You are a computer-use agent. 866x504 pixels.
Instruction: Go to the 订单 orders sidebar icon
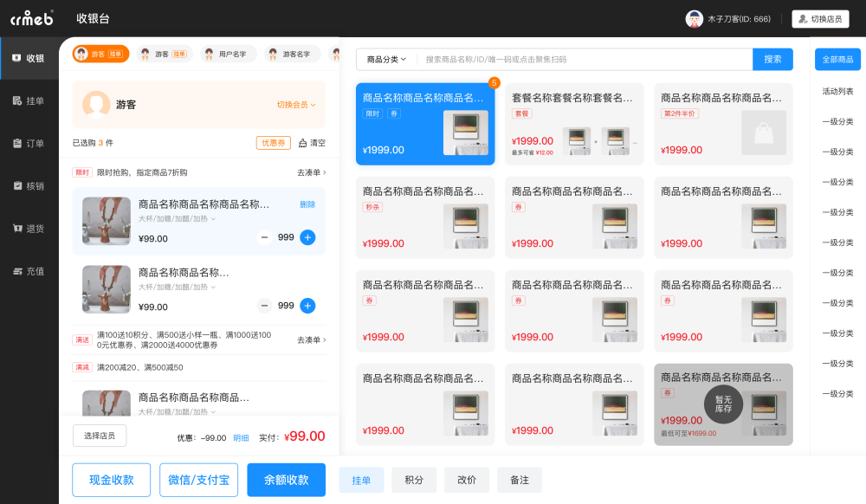(x=17, y=144)
